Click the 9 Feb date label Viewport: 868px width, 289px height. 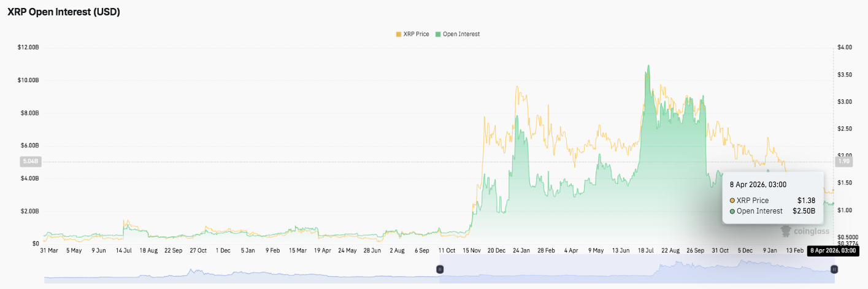pos(272,250)
